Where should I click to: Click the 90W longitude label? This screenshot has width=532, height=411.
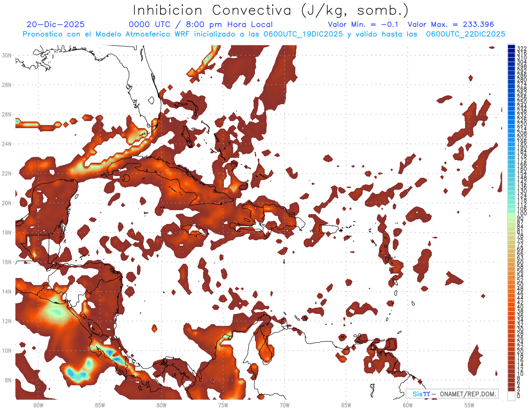[38, 405]
